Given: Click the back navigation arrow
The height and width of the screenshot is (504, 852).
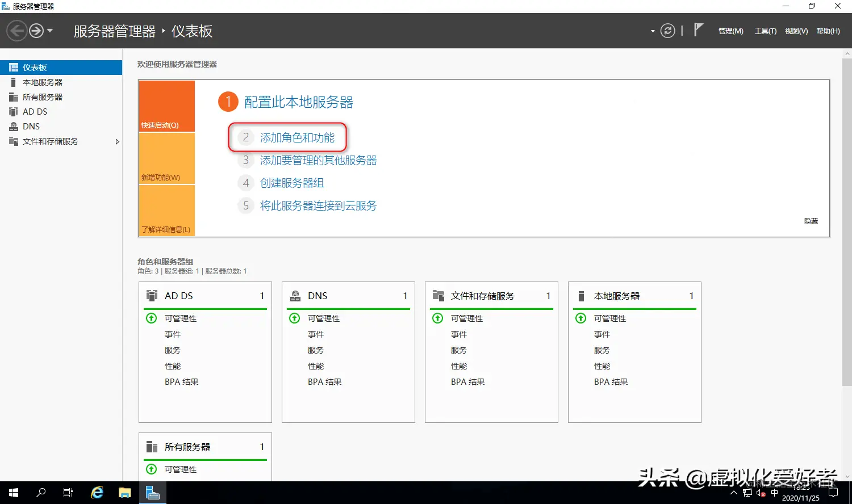Looking at the screenshot, I should coord(16,30).
